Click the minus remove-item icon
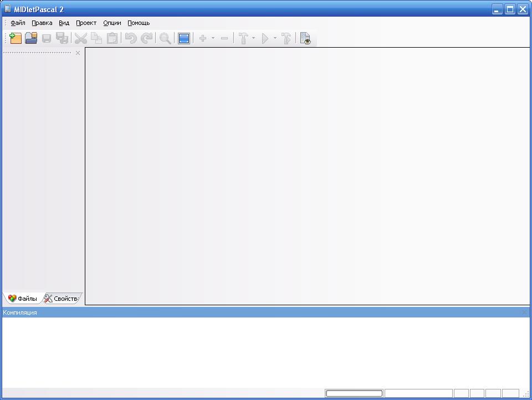The width and height of the screenshot is (532, 400). pyautogui.click(x=224, y=38)
